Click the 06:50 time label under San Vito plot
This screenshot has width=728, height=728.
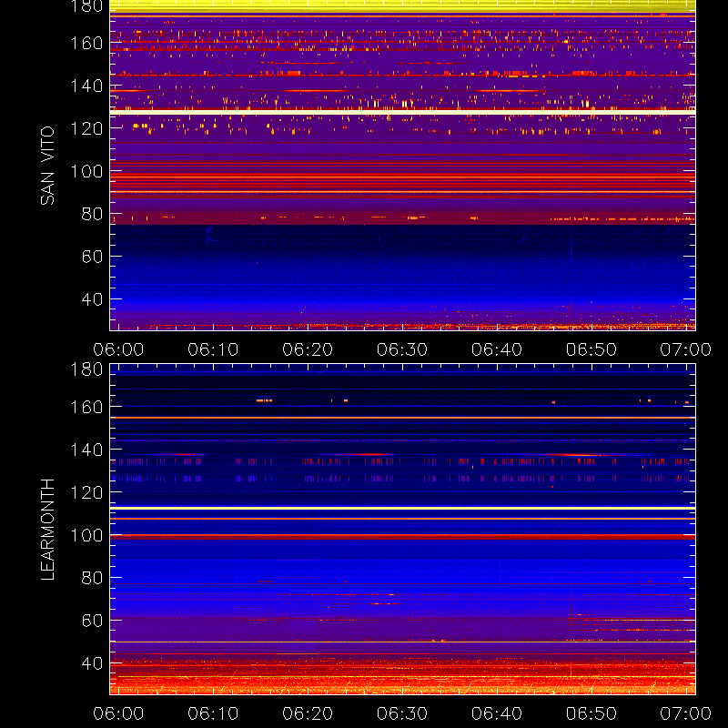pyautogui.click(x=591, y=349)
